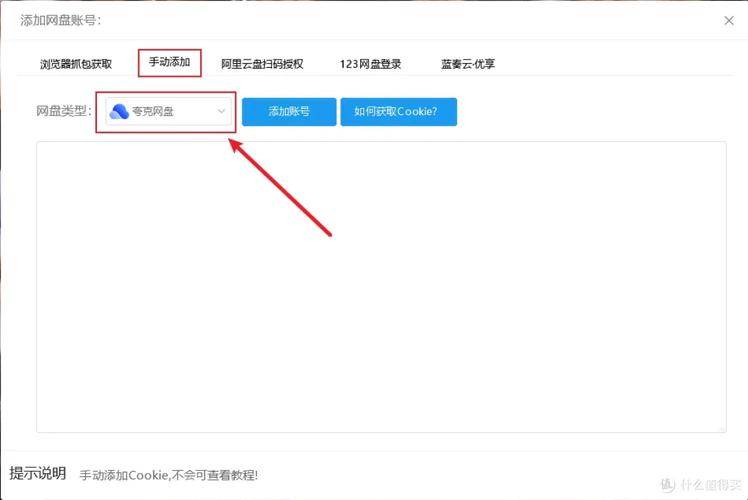Select the 手动添加 tab

[169, 62]
